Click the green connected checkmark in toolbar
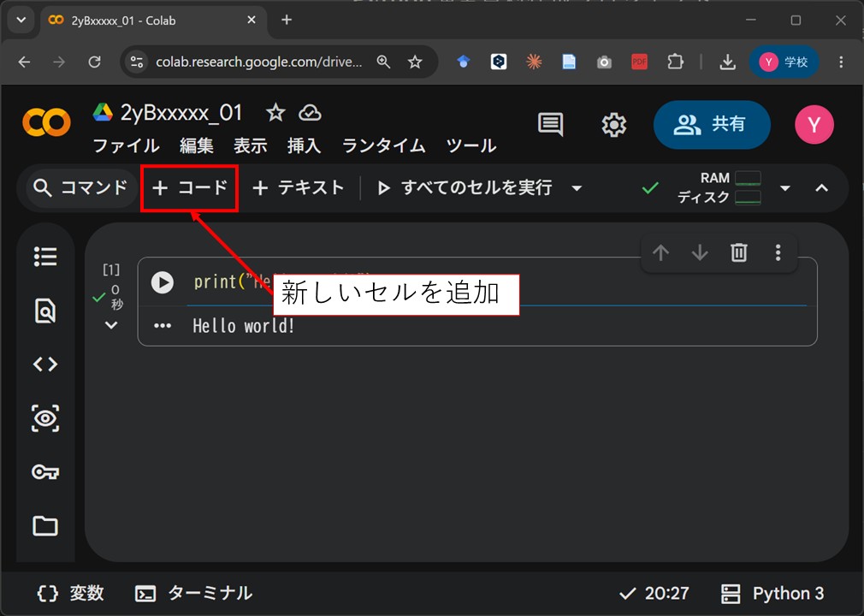 point(650,188)
